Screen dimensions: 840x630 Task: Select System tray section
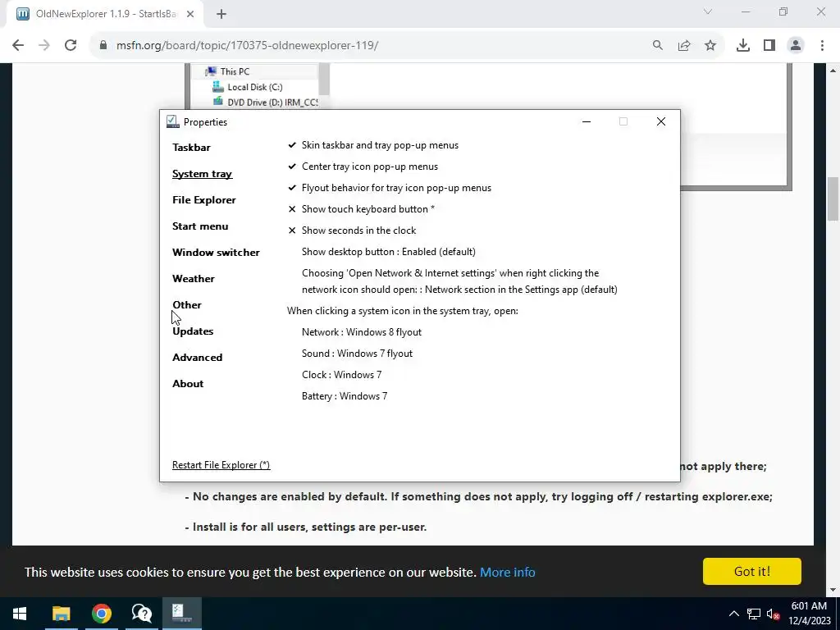202,174
